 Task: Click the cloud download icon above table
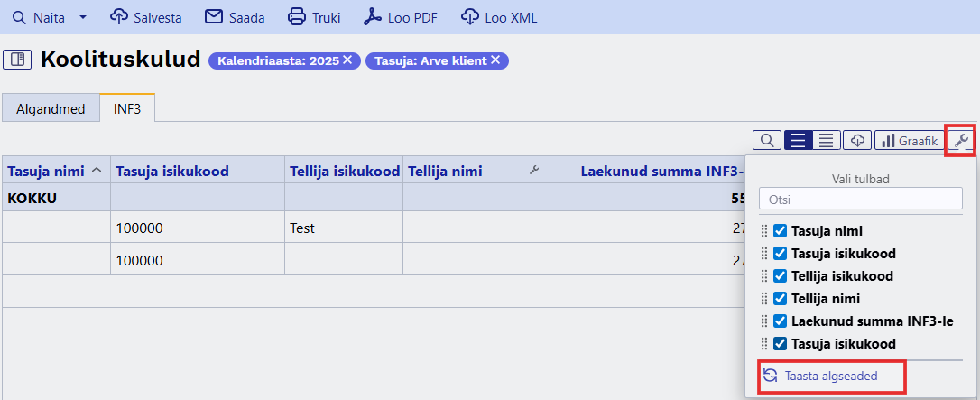coord(858,140)
